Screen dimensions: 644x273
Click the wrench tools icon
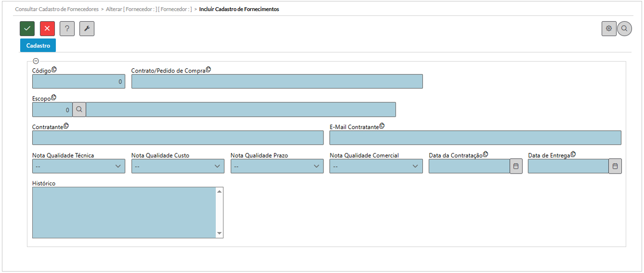(87, 29)
